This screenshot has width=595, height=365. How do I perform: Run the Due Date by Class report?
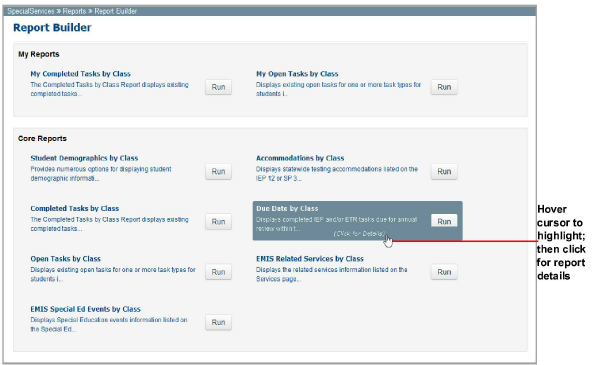[x=444, y=221]
